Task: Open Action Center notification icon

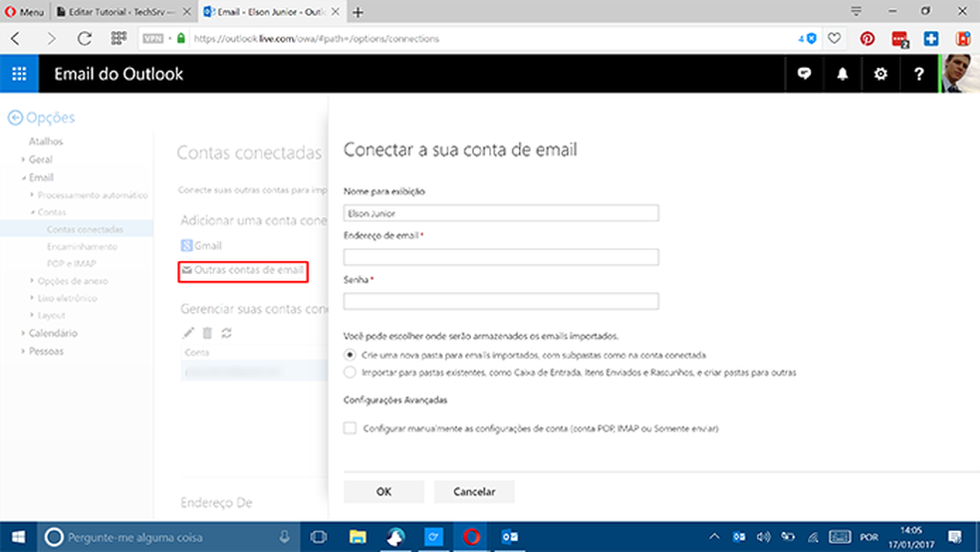Action: (954, 537)
